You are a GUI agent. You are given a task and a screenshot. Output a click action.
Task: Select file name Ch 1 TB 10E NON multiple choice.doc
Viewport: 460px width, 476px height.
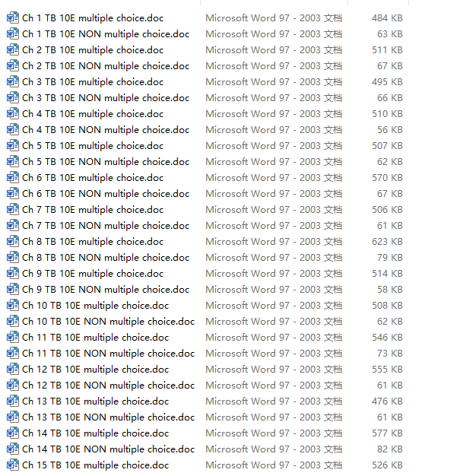pyautogui.click(x=106, y=34)
